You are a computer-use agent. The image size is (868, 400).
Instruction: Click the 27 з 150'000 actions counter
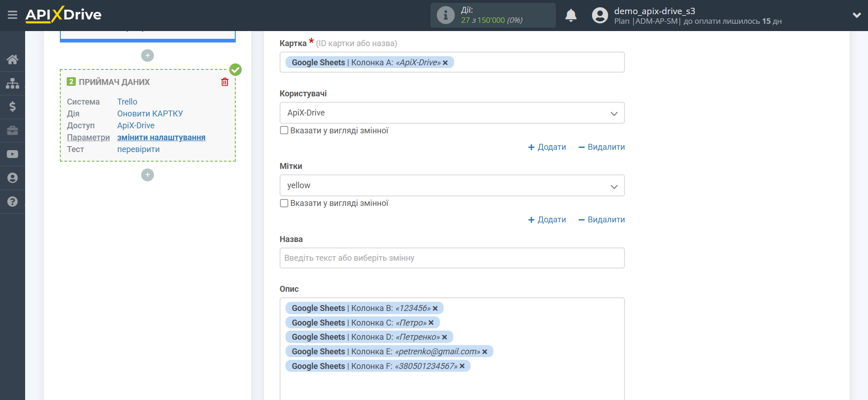pos(492,20)
